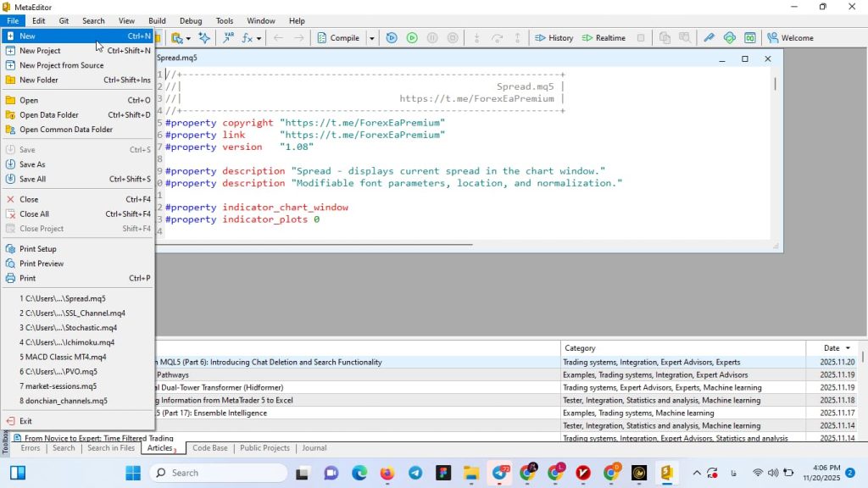Screen dimensions: 868x488
Task: Select Print Preview menu item
Action: click(x=77, y=263)
